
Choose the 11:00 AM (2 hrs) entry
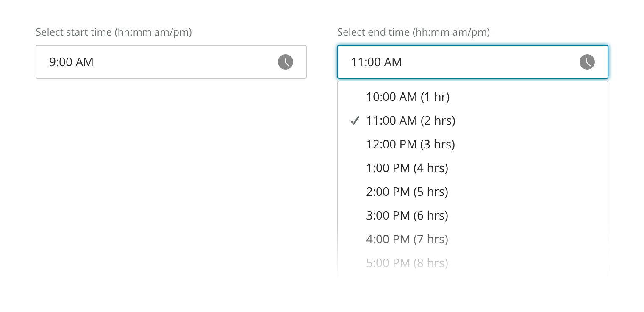tap(411, 121)
